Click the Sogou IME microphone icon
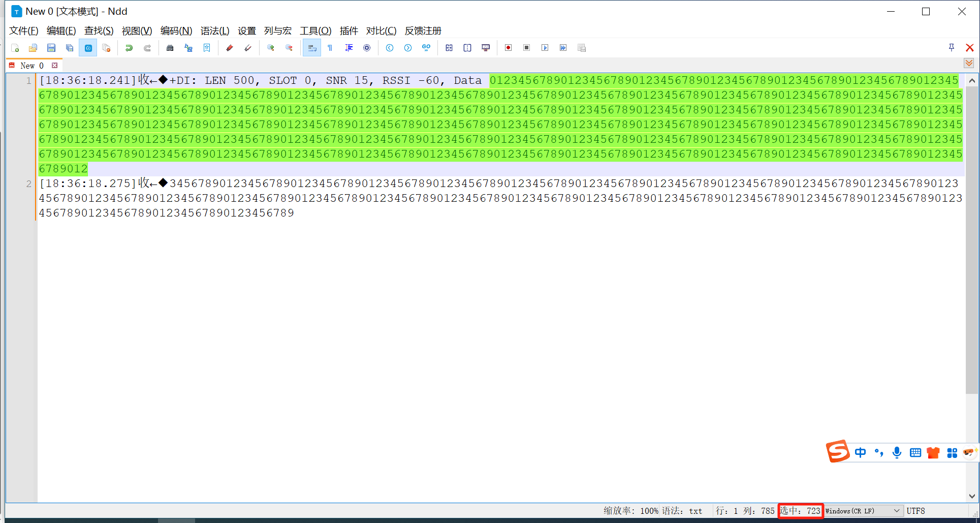 tap(897, 452)
